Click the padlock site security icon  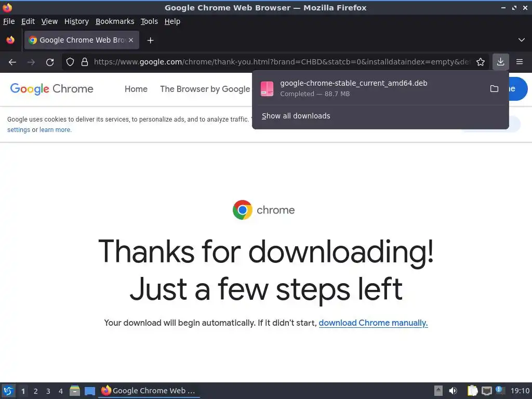85,62
